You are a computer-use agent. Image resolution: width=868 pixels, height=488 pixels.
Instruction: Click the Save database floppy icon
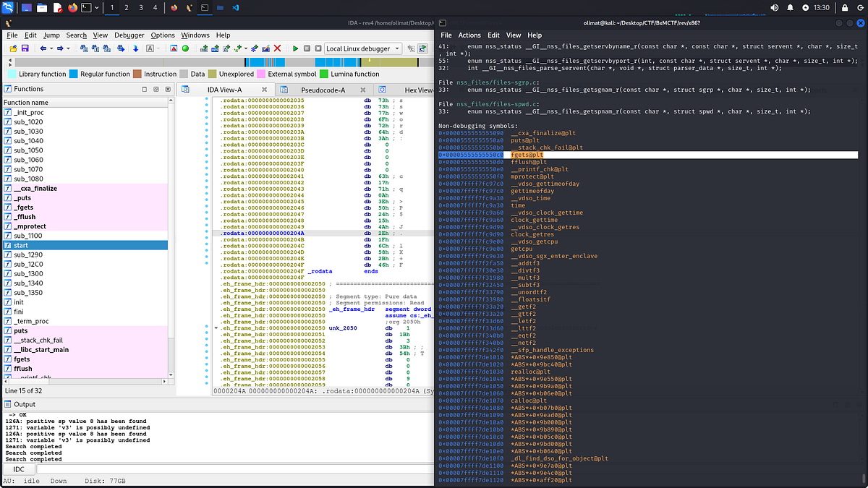24,48
